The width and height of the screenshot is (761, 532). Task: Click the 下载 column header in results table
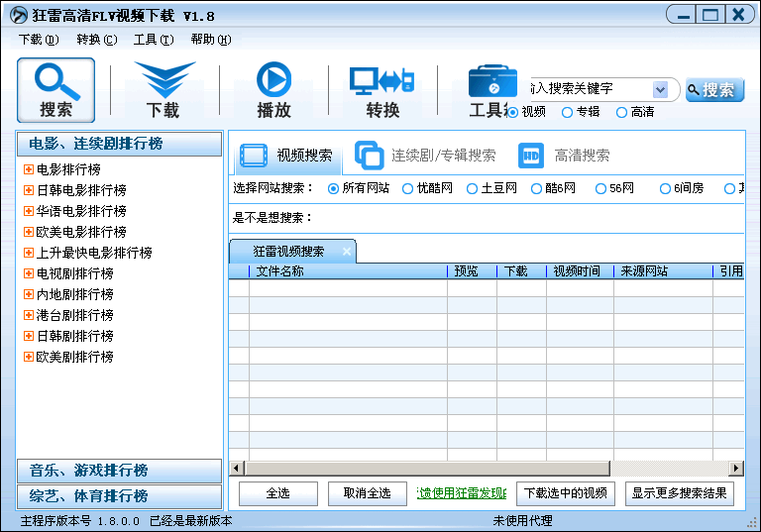pos(521,271)
